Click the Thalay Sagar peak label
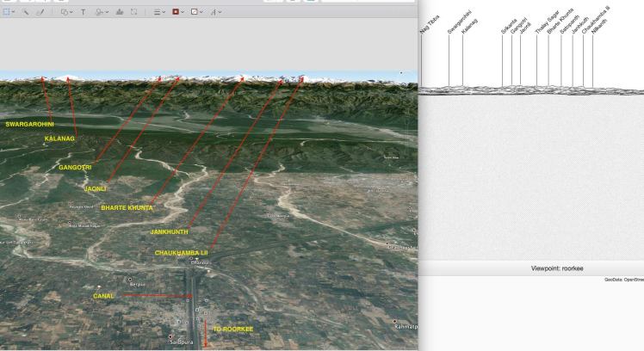Viewport: 644px width, 351px height. click(541, 20)
